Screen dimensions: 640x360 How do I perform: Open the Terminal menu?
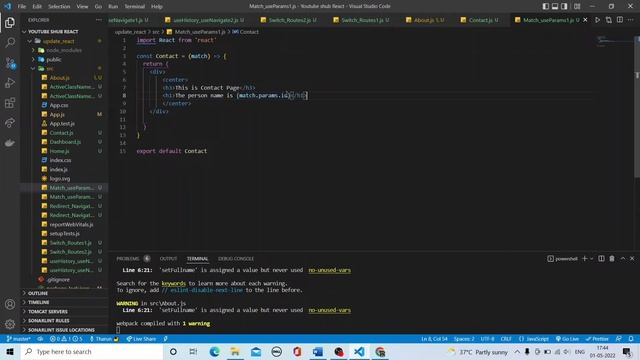[x=134, y=6]
